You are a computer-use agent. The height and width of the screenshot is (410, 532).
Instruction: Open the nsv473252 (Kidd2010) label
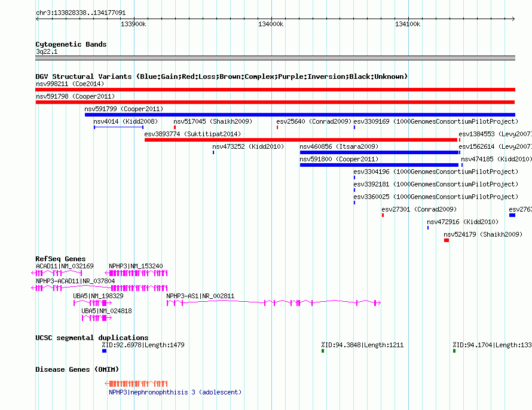(x=248, y=146)
